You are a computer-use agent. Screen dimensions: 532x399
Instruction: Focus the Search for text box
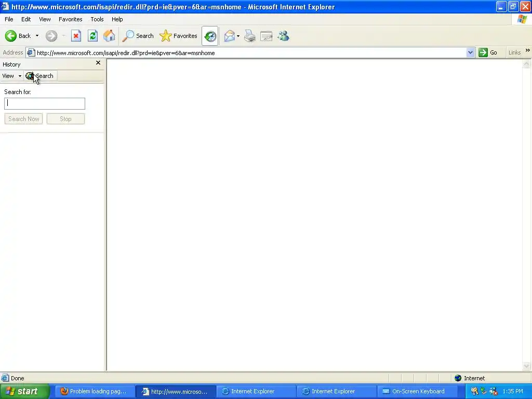tap(45, 103)
